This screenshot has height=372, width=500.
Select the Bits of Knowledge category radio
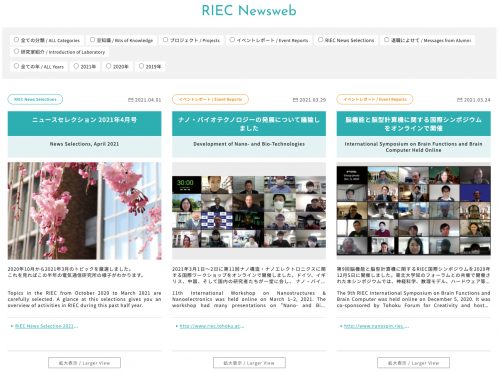92,40
